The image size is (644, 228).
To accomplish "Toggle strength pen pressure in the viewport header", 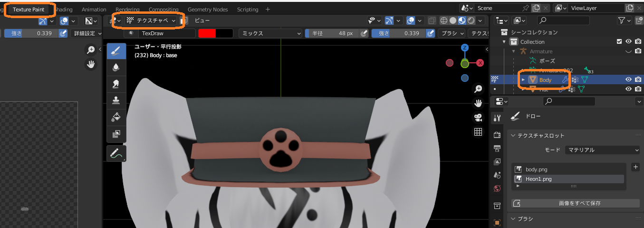I will click(x=431, y=33).
